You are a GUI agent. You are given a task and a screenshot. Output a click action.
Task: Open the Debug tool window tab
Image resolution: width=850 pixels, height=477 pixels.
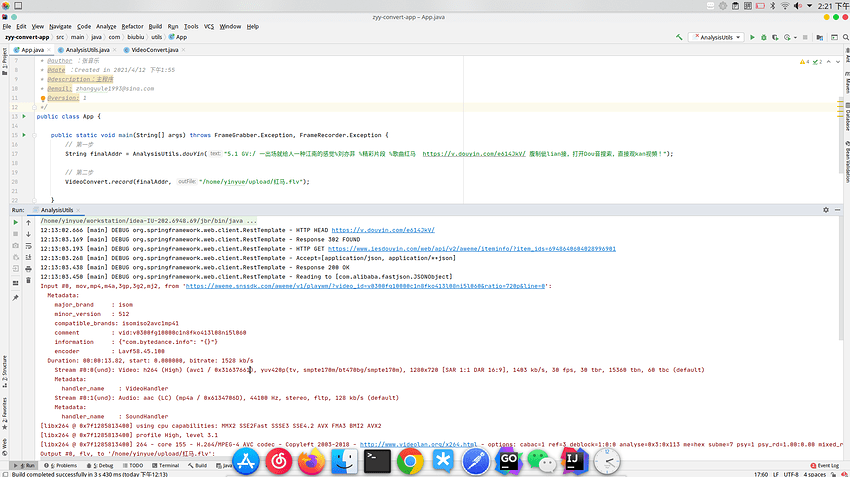pos(100,466)
